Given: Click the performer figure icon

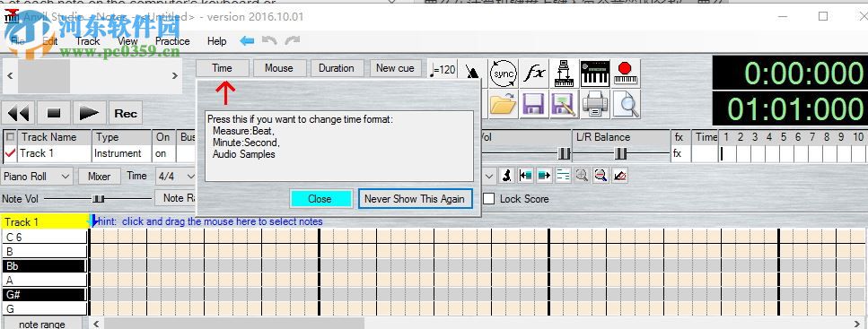Looking at the screenshot, I should (506, 176).
